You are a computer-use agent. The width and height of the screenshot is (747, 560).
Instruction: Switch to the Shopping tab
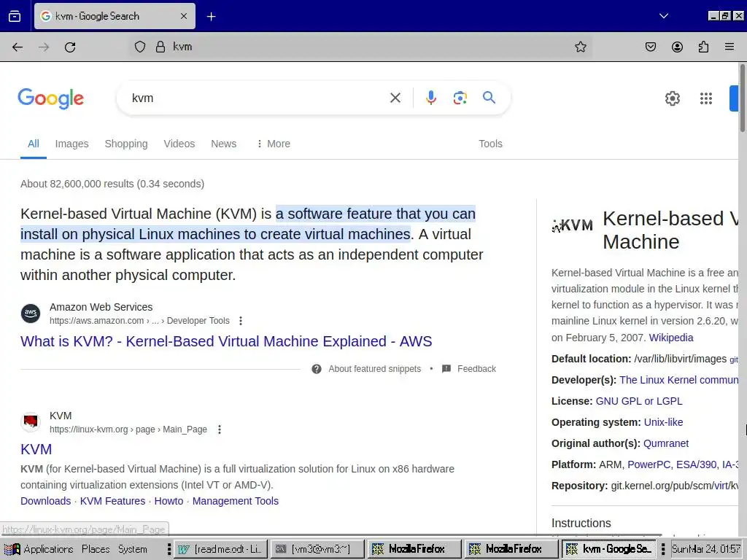(126, 144)
